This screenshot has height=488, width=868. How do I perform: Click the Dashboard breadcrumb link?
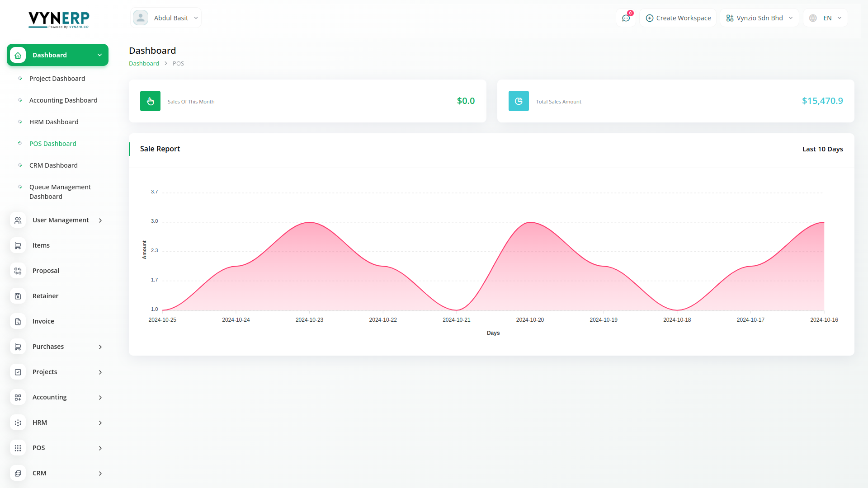point(144,64)
